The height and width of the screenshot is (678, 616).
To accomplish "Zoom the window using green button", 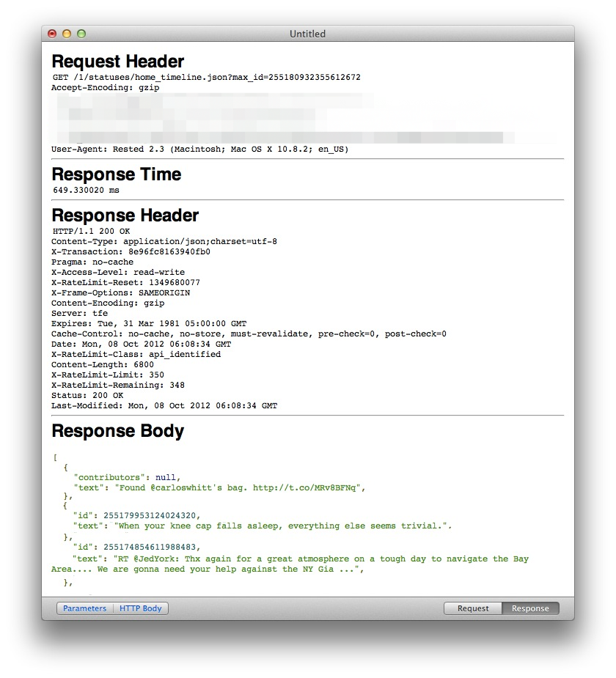I will 81,34.
